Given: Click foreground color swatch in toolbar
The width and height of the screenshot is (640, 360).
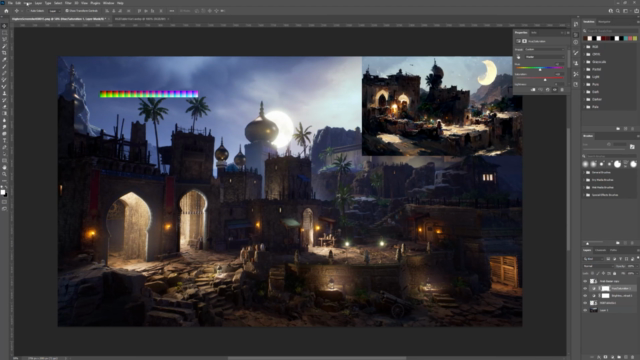Looking at the screenshot, I should coord(3,192).
